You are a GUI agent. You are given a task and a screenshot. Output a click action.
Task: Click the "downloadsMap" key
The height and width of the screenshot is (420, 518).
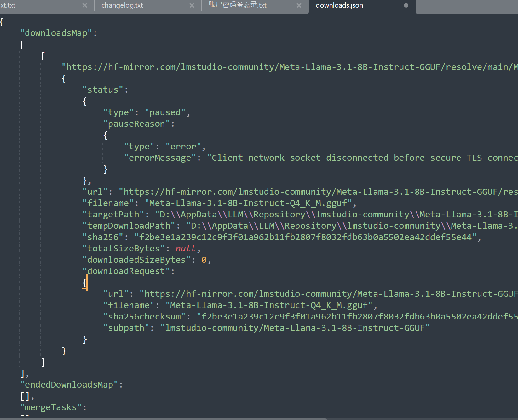pos(56,33)
